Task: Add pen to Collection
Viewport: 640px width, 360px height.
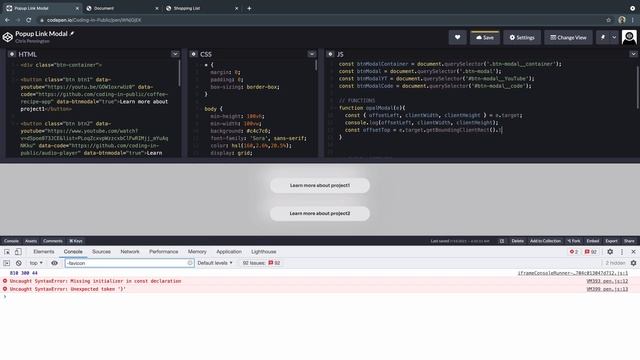Action: (x=545, y=241)
